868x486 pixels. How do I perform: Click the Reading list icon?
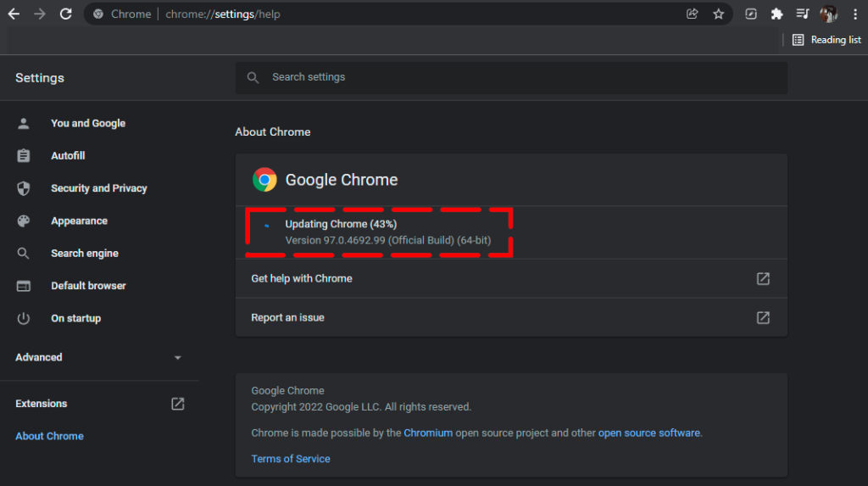(x=798, y=40)
